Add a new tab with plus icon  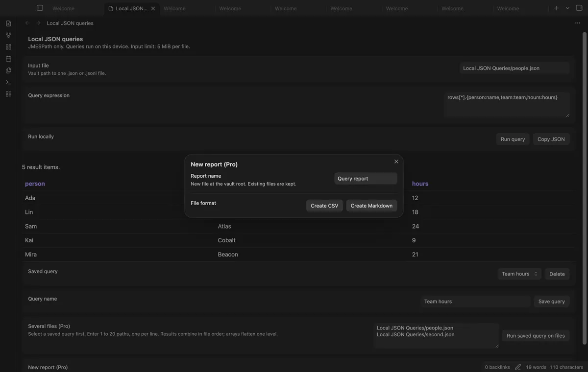557,8
